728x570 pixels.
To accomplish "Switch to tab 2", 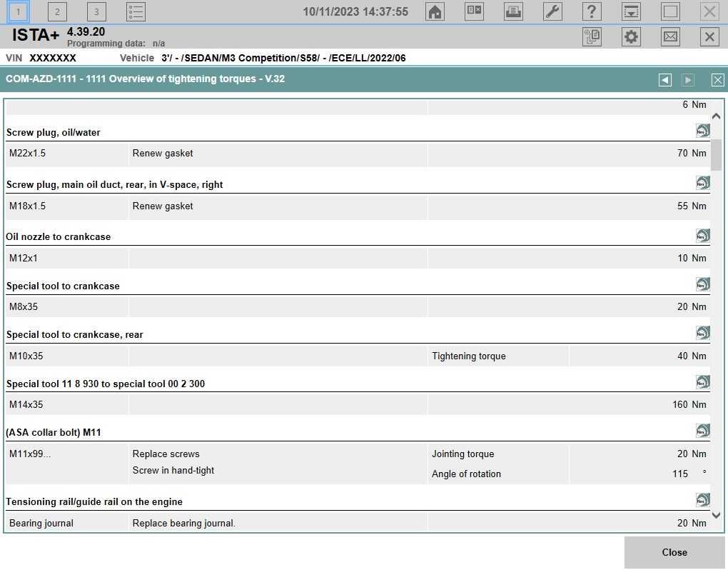I will click(57, 11).
